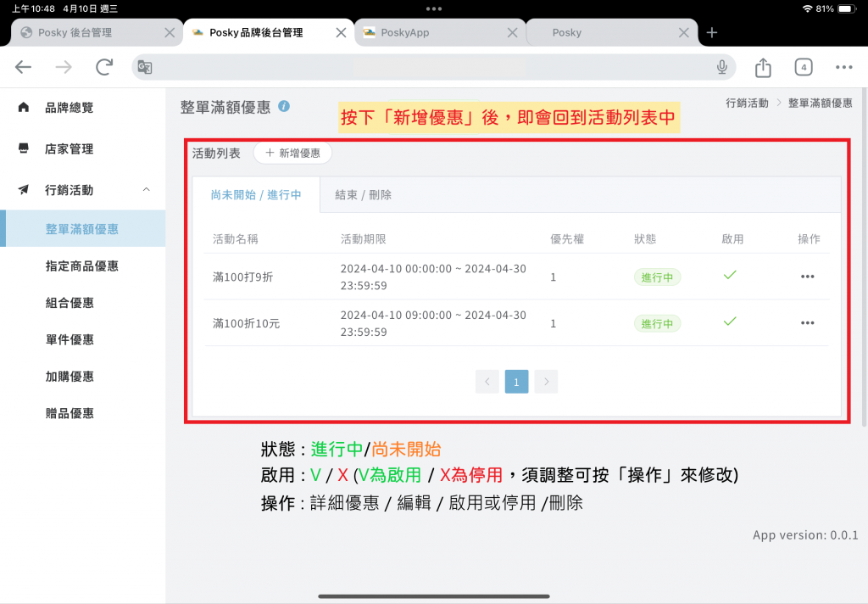Click the enabled checkmark for 滿100打9折
Screen dimensions: 868x604
[730, 275]
